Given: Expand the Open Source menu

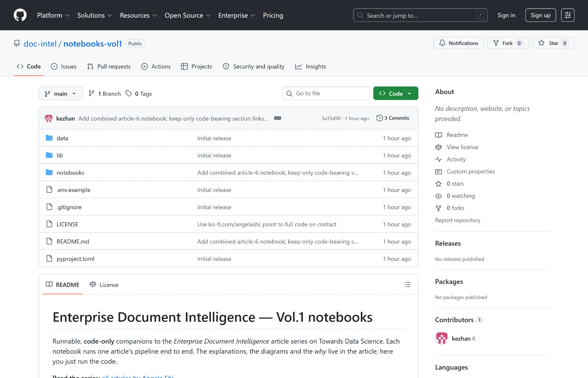Looking at the screenshot, I should click(x=187, y=15).
